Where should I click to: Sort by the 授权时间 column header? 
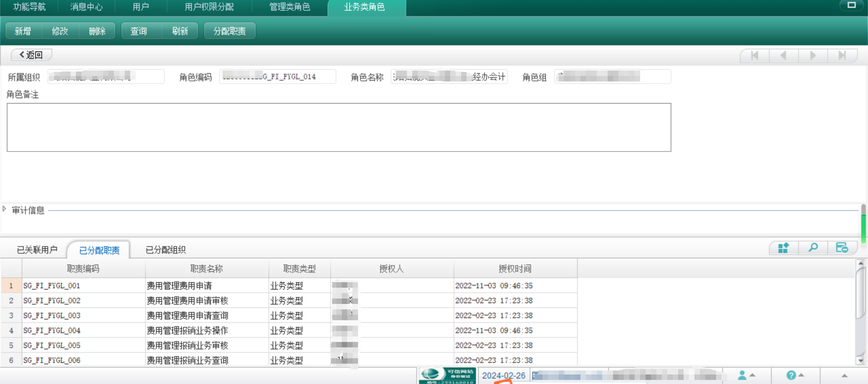515,269
